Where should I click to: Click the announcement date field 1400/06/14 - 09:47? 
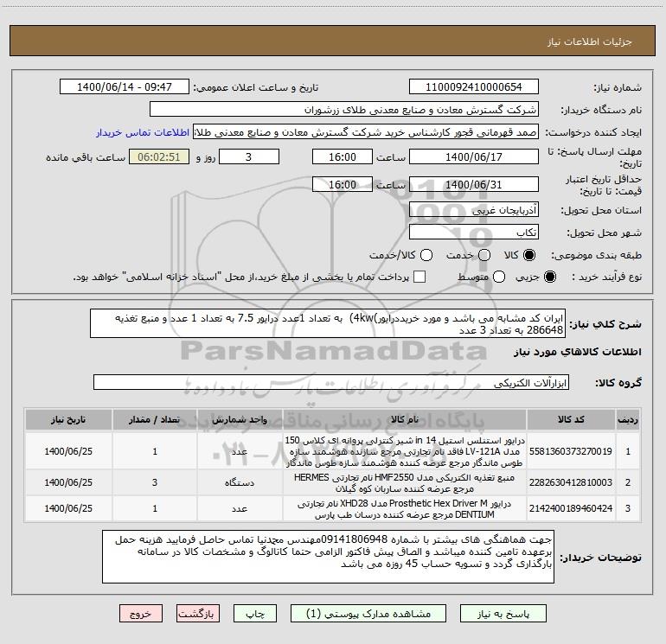(124, 86)
